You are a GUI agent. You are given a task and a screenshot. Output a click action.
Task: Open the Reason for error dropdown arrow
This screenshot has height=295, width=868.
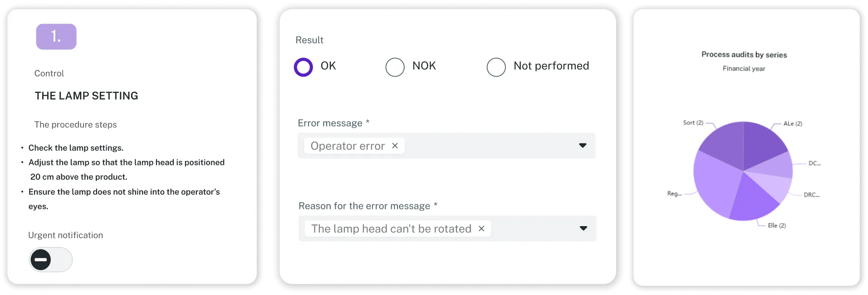point(584,228)
